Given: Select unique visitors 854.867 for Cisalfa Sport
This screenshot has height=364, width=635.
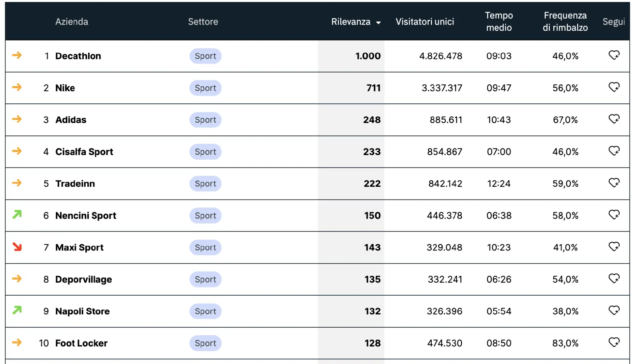Looking at the screenshot, I should click(445, 152).
